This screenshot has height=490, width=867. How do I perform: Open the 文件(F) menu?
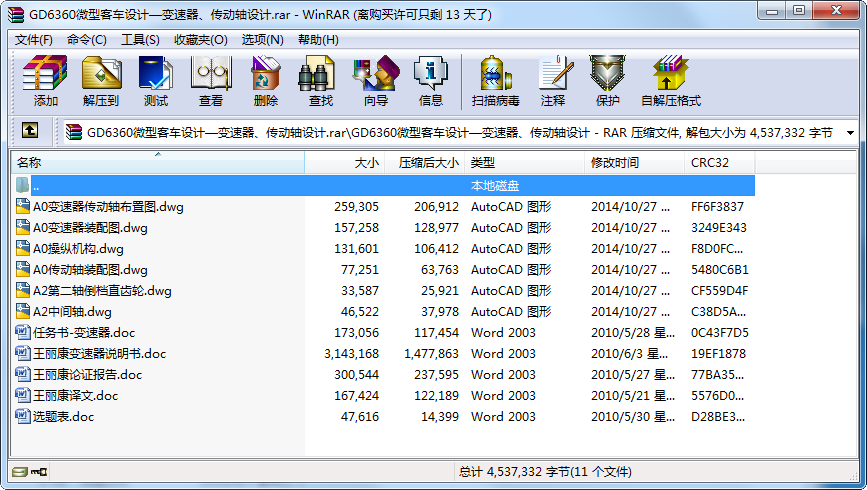pyautogui.click(x=34, y=40)
